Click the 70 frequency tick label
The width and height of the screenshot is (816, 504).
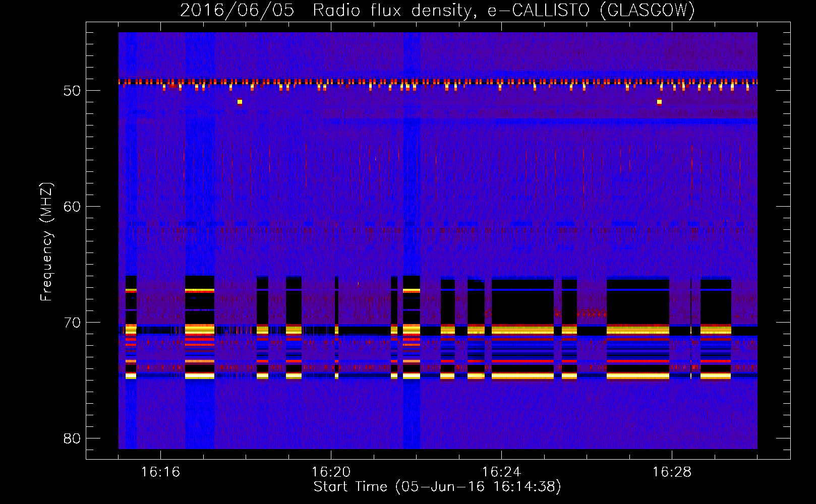pyautogui.click(x=72, y=323)
